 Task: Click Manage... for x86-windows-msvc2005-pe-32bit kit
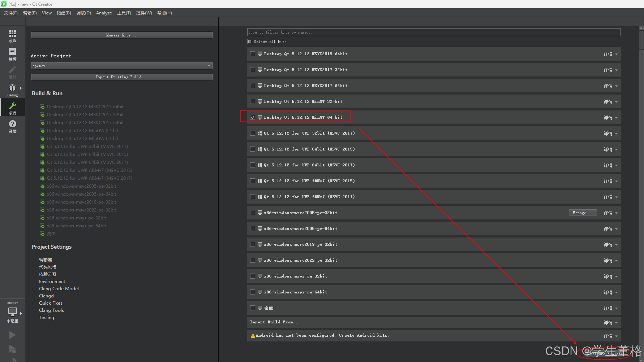point(583,213)
